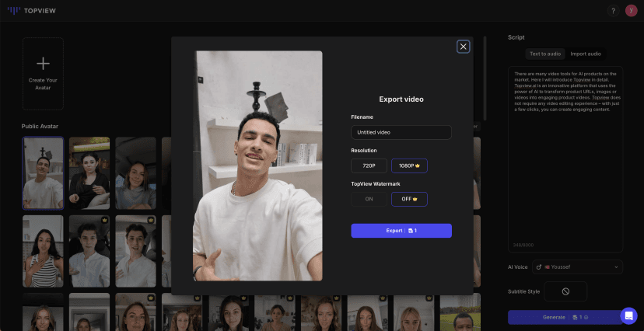The height and width of the screenshot is (331, 644).
Task: Turn watermark OFF
Action: click(409, 199)
